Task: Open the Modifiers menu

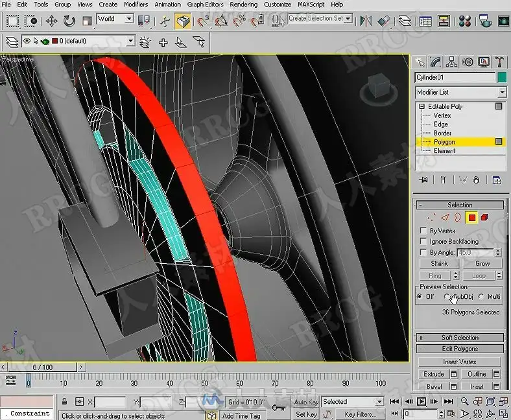Action: [x=136, y=5]
